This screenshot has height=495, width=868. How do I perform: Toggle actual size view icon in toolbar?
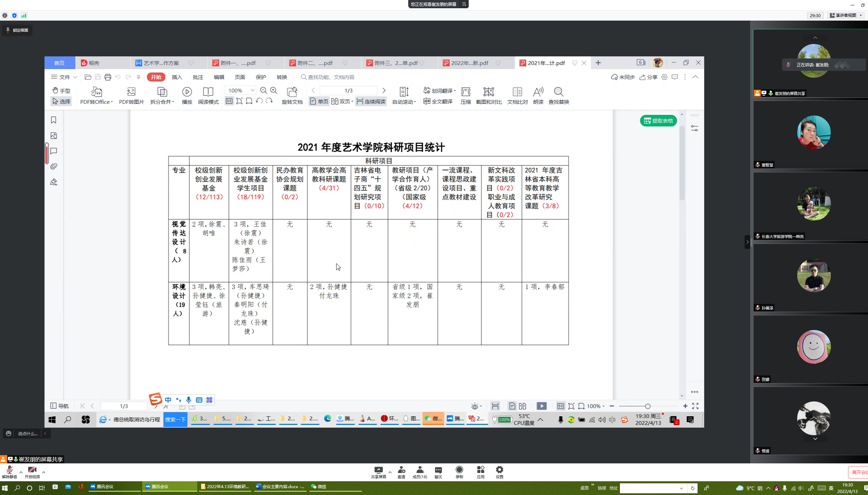pyautogui.click(x=229, y=101)
